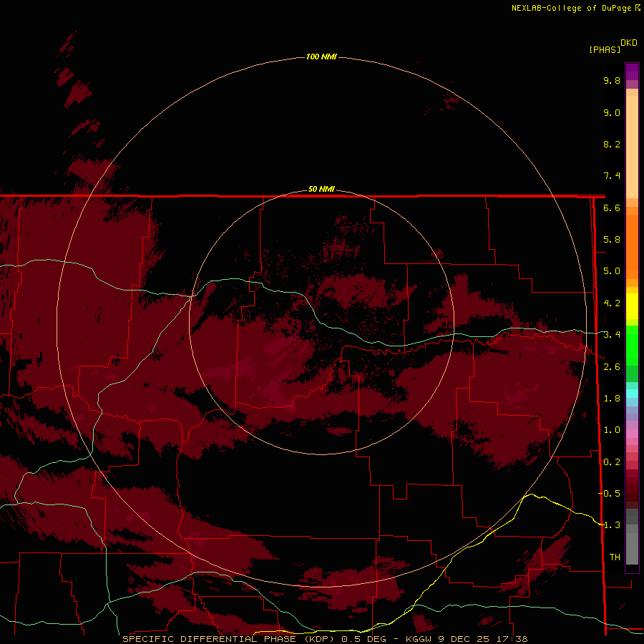Viewport: 644px width, 644px height.
Task: Click the yellow segment of color bar
Action: coord(632,306)
